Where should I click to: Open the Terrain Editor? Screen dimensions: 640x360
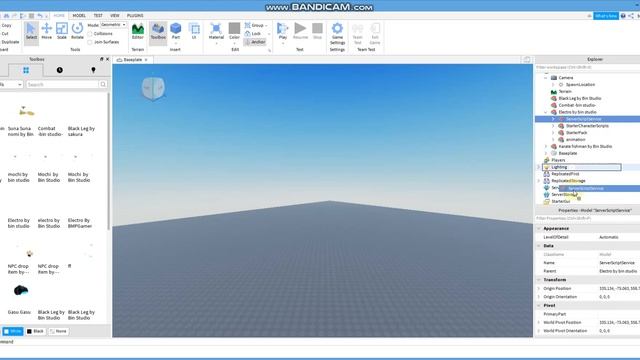coord(138,31)
